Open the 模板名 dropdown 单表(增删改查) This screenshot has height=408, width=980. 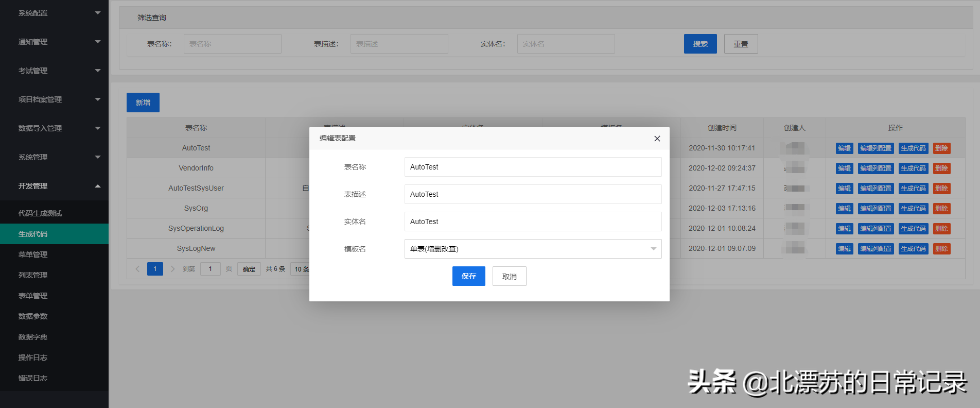tap(533, 249)
